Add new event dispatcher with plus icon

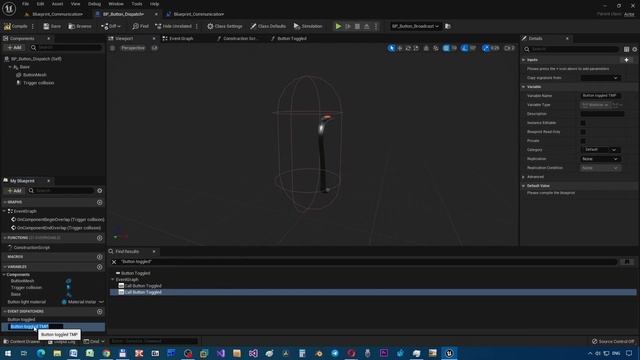point(100,311)
